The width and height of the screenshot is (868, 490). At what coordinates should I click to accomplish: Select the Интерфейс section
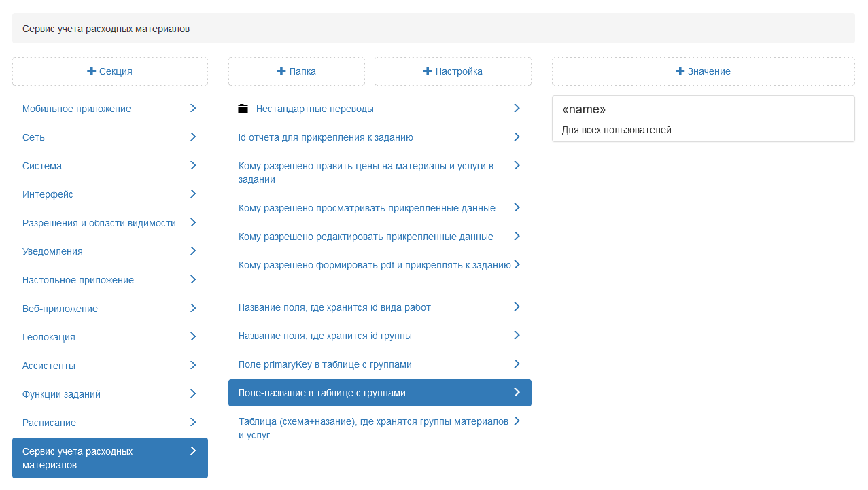pos(48,194)
